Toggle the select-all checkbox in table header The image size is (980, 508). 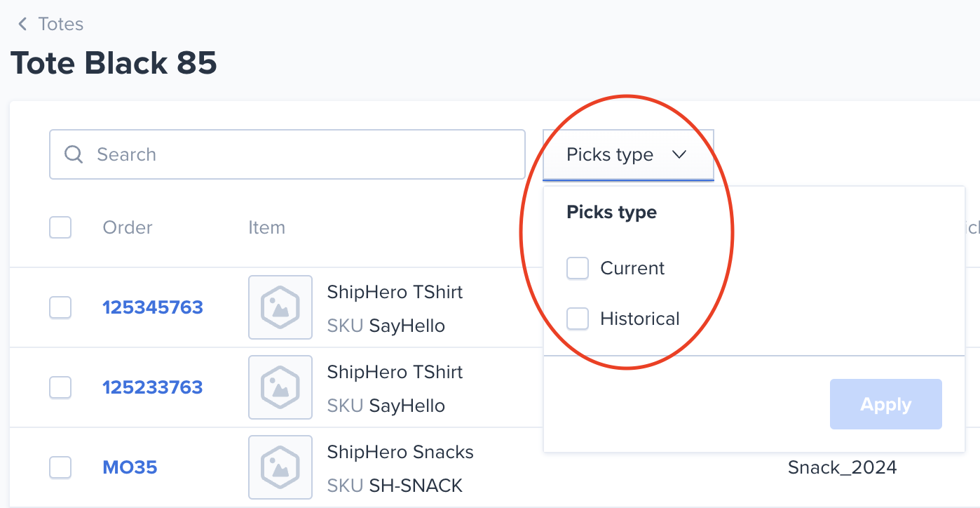[x=60, y=227]
